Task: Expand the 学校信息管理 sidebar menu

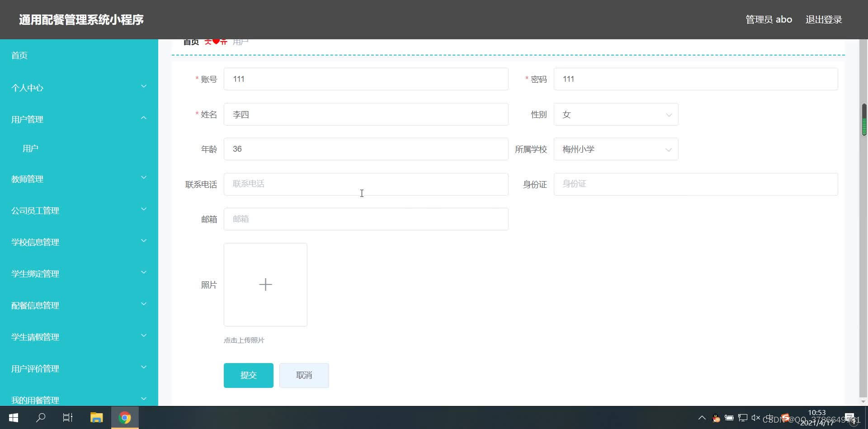Action: (x=79, y=242)
